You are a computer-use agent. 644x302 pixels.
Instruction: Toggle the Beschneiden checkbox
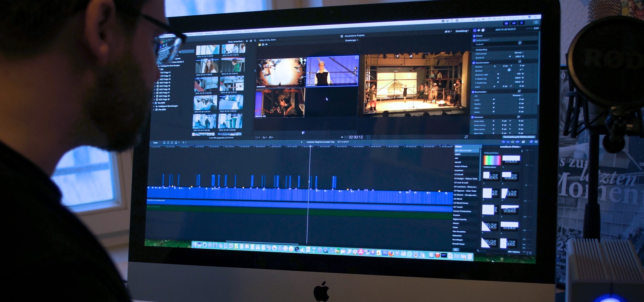(473, 92)
